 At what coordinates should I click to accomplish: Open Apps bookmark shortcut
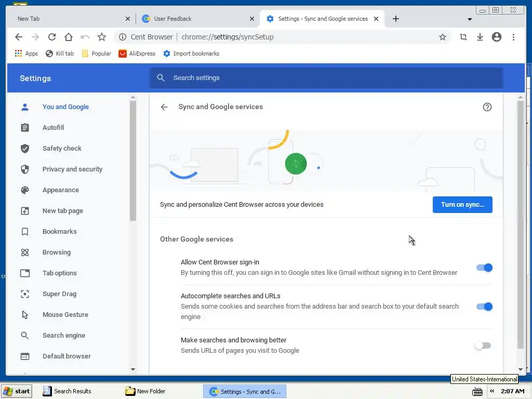(26, 54)
